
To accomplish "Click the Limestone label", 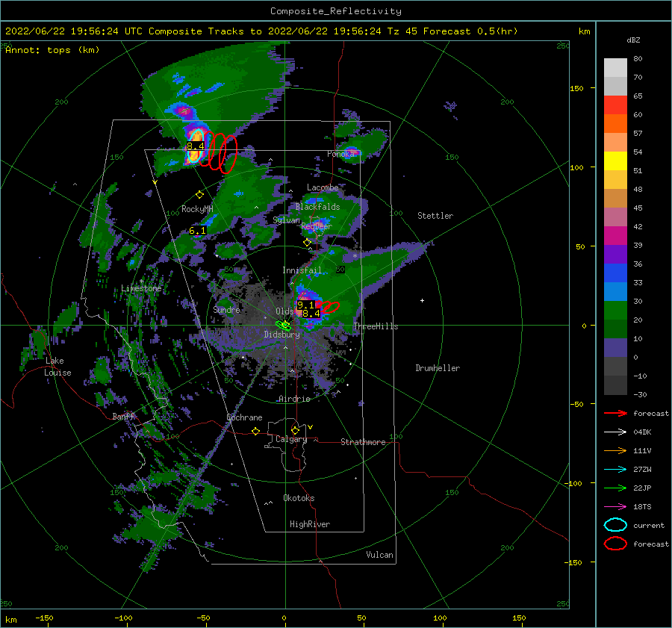I will (x=141, y=288).
